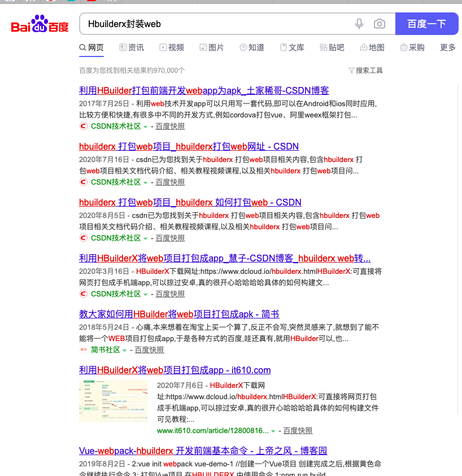The height and width of the screenshot is (476, 462).
Task: Click CSDN icon under the 2020年3月16日 result
Action: click(x=83, y=294)
